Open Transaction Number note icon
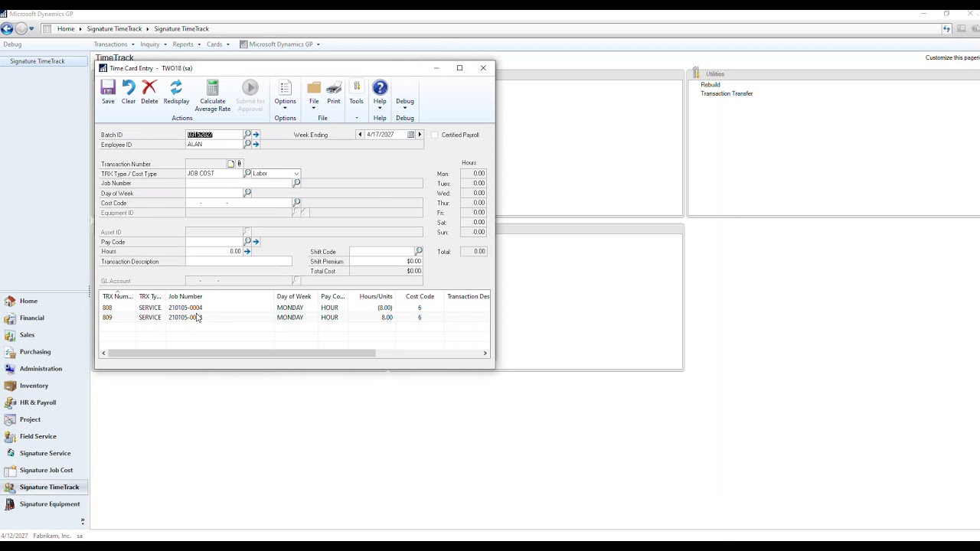This screenshot has height=551, width=980. click(230, 164)
